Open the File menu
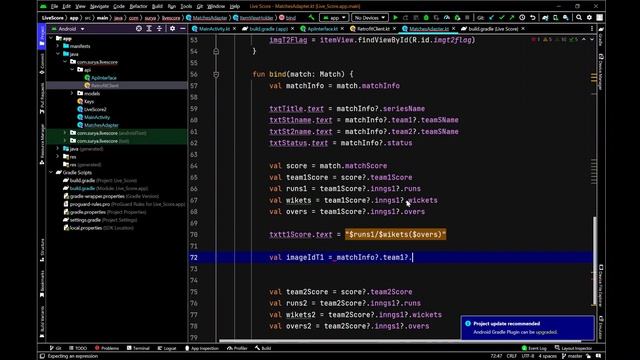This screenshot has width=640, height=360. tap(54, 7)
